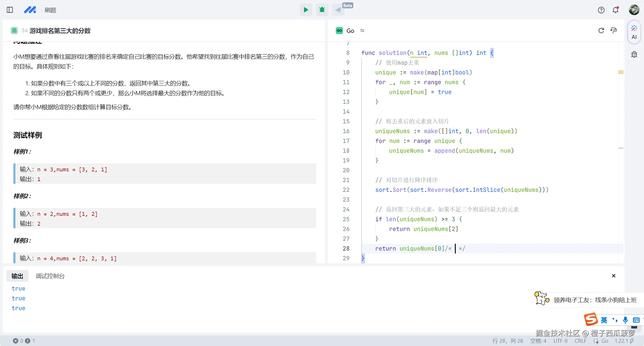Image resolution: width=644 pixels, height=346 pixels.
Task: Open the notifications bell
Action: [x=615, y=10]
